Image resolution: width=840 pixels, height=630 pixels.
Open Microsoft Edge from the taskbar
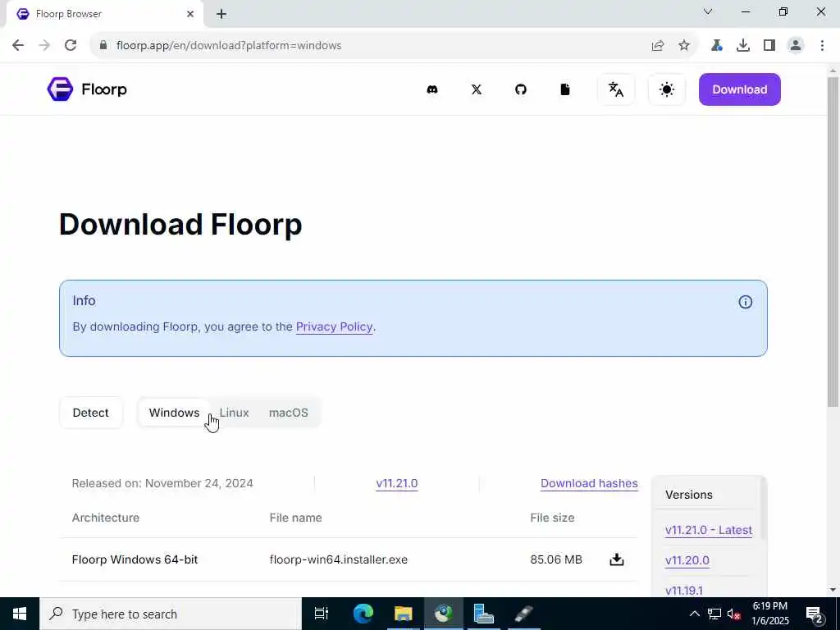point(363,614)
